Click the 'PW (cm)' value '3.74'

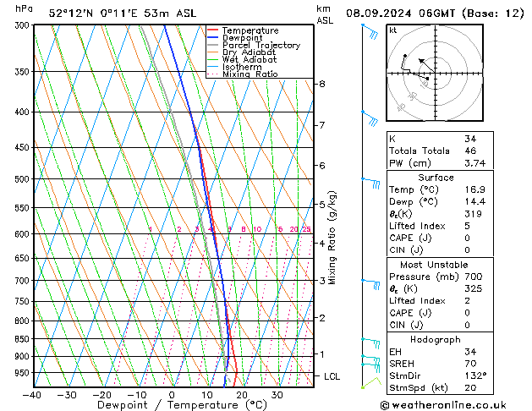pos(475,163)
